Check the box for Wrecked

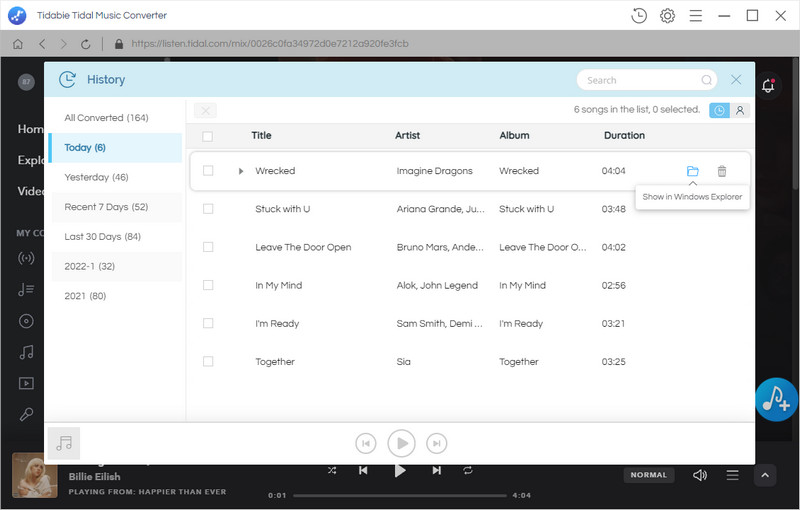pos(208,170)
